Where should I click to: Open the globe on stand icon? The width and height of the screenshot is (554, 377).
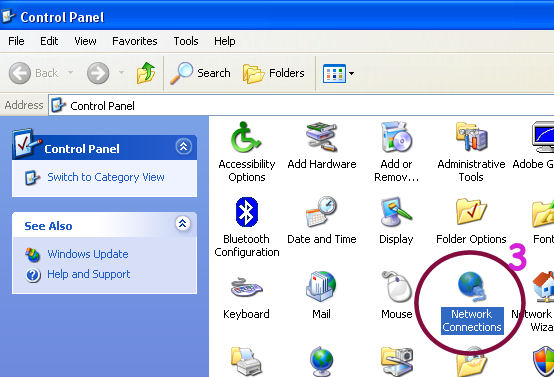(x=321, y=361)
